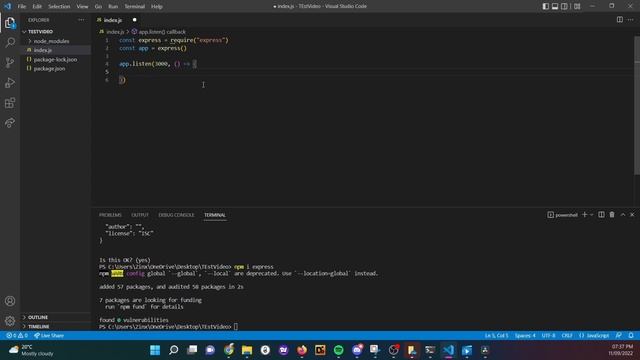This screenshot has width=640, height=360.
Task: Change Spaces: 4 indentation setting
Action: click(x=525, y=336)
